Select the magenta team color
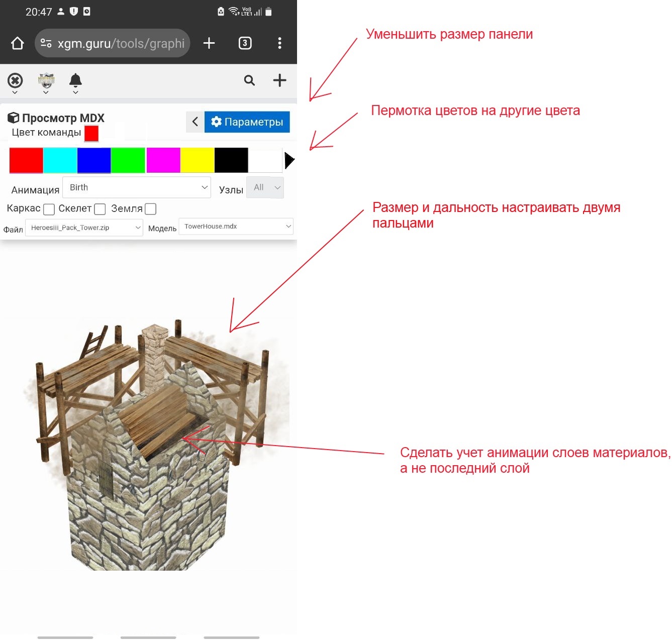The width and height of the screenshot is (672, 643). 163,160
